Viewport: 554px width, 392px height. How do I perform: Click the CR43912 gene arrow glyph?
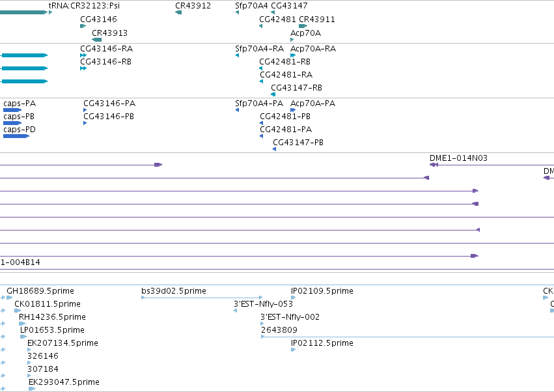pos(178,12)
